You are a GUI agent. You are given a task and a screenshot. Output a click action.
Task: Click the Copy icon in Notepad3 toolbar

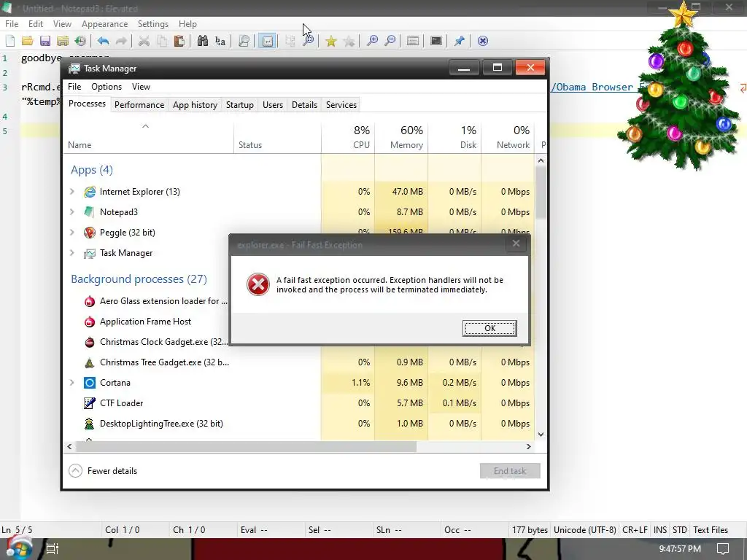[x=162, y=41]
